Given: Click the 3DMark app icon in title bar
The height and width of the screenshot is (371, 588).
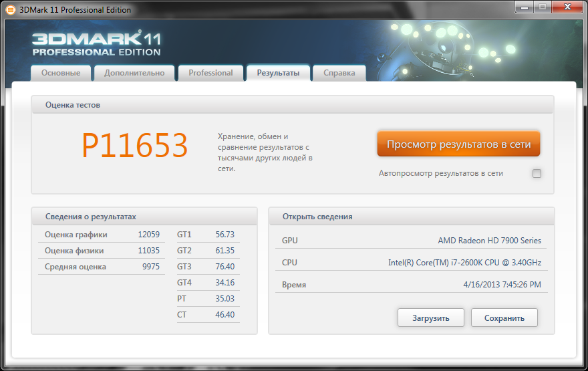Looking at the screenshot, I should 11,10.
